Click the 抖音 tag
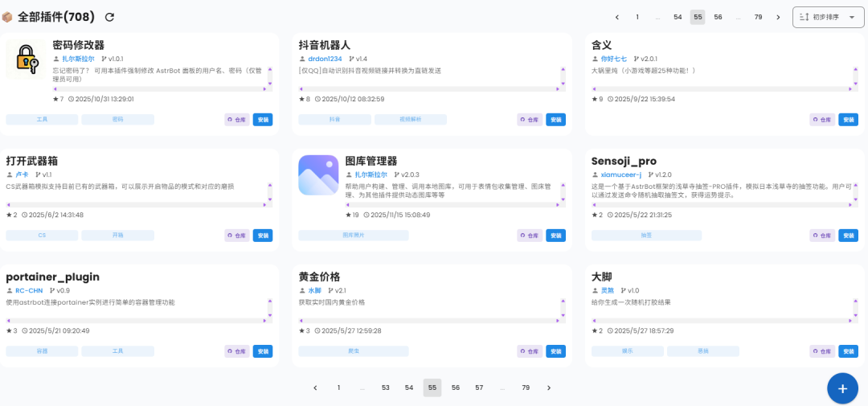Screen dimensions: 868x406 click(335, 120)
